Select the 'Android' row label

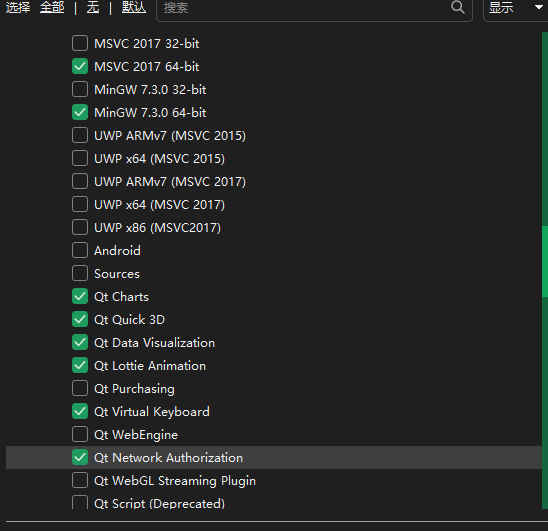tap(117, 251)
